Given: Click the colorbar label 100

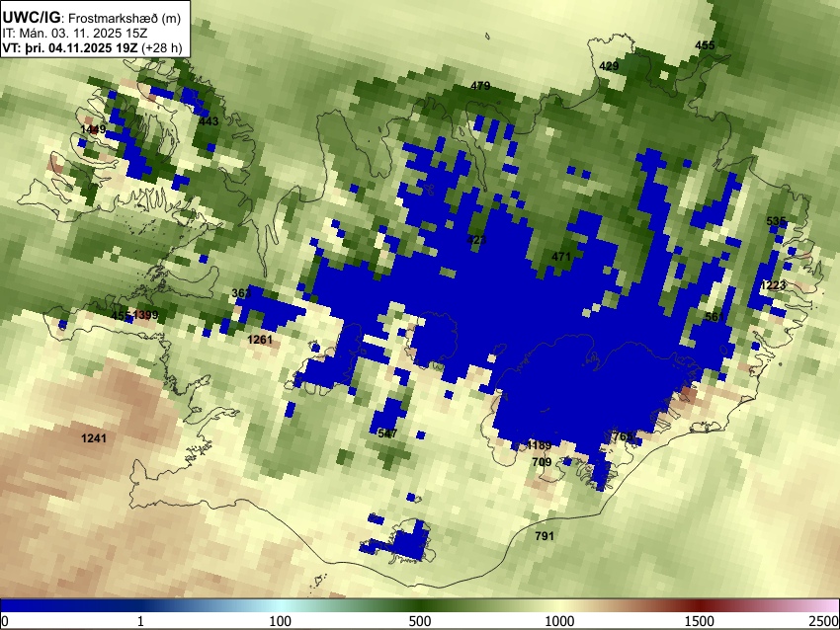Looking at the screenshot, I should 280,621.
